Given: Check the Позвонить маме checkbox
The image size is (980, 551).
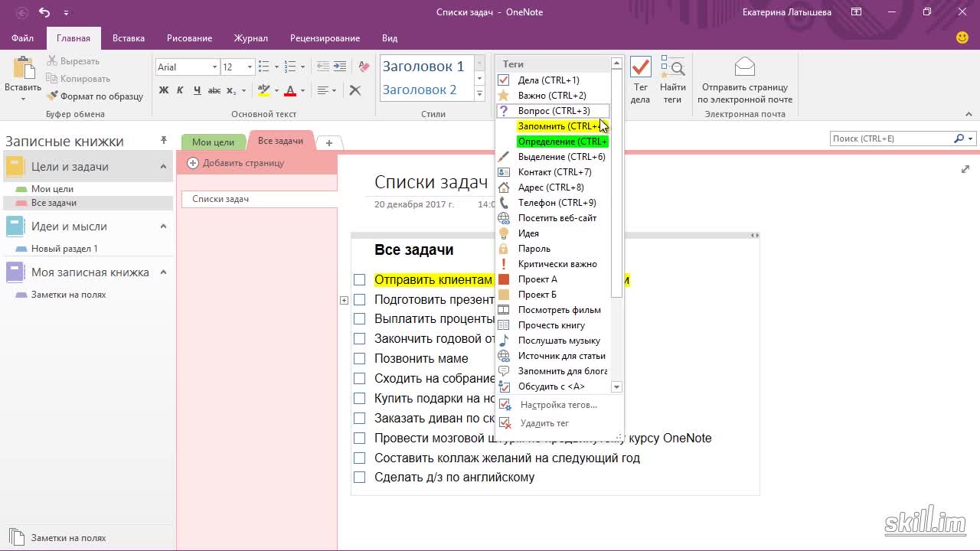Looking at the screenshot, I should coord(359,359).
